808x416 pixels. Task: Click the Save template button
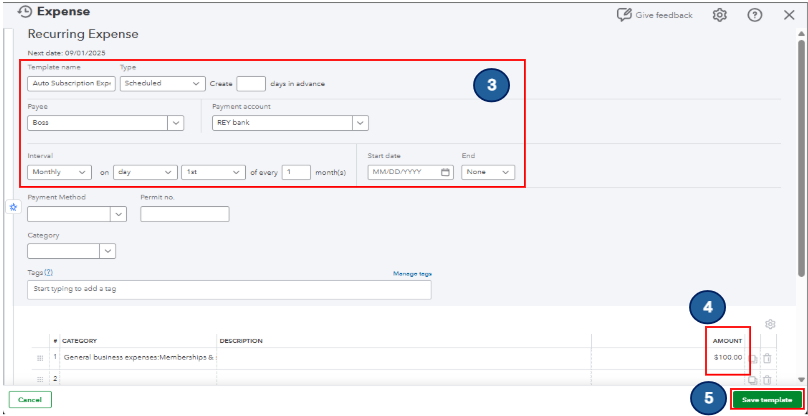click(767, 399)
